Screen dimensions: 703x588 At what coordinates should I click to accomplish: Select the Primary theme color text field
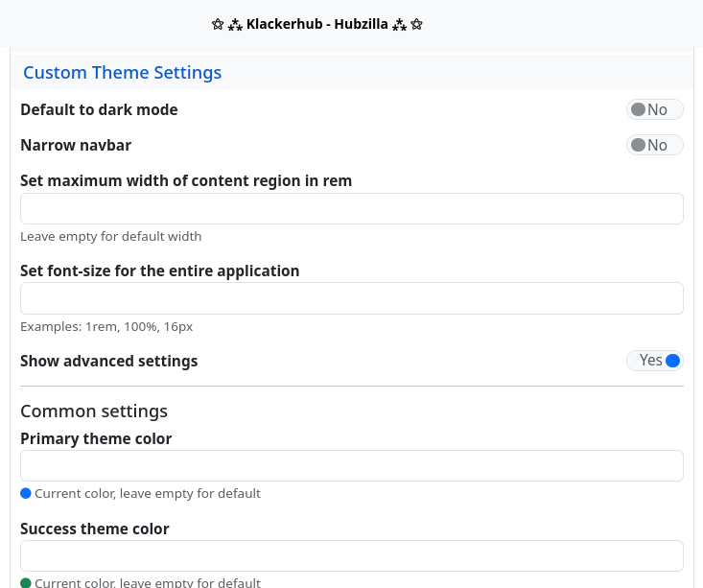coord(351,466)
